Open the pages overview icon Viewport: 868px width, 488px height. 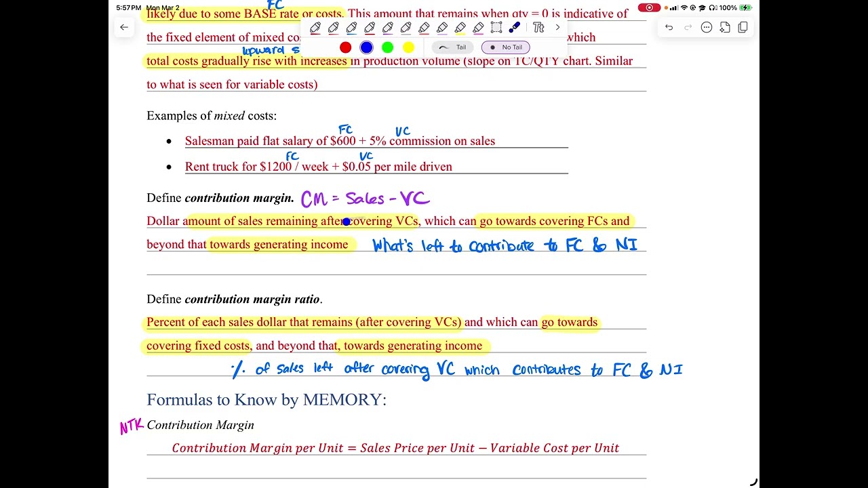(743, 27)
